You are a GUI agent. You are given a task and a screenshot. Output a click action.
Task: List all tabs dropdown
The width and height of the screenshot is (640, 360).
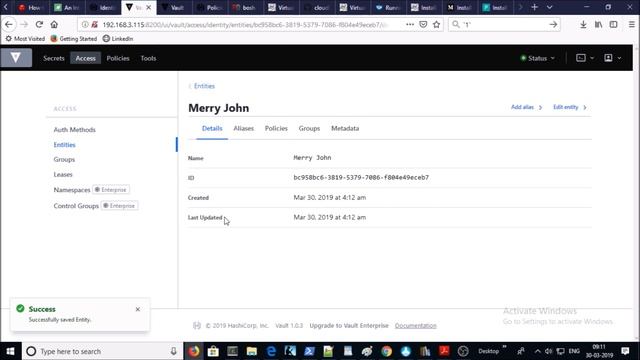pyautogui.click(x=549, y=7)
